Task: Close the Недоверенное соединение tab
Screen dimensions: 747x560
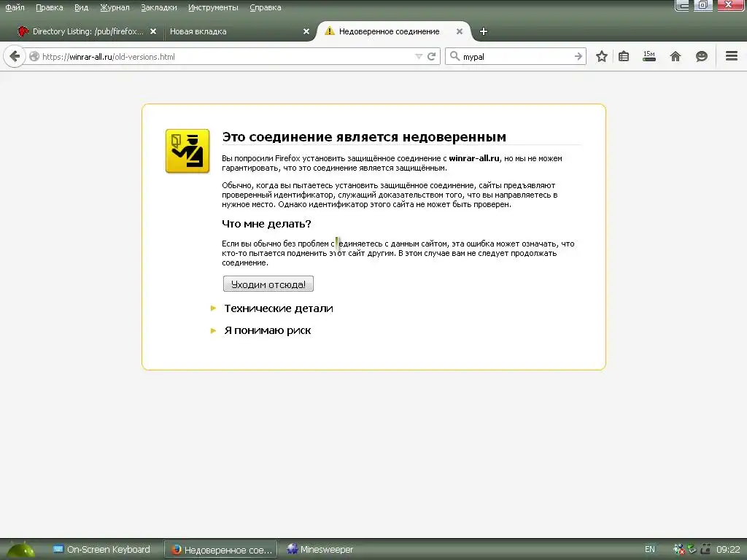Action: [x=460, y=31]
